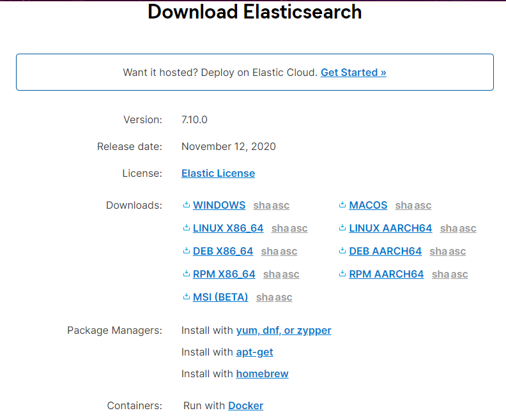Screen dimensions: 506x420
Task: Open the asc signature for RPM AARCH64
Action: tap(459, 274)
